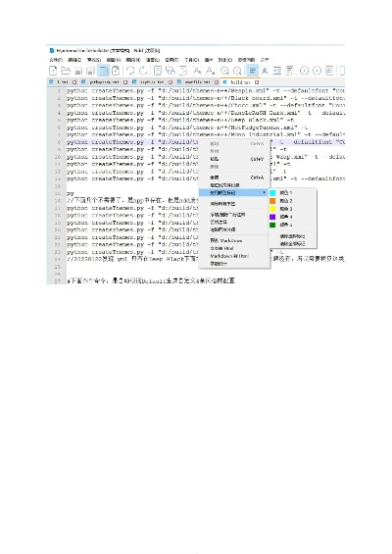392x554 pixels.
Task: Open the 编辑 (Edit) menu
Action: click(x=74, y=60)
